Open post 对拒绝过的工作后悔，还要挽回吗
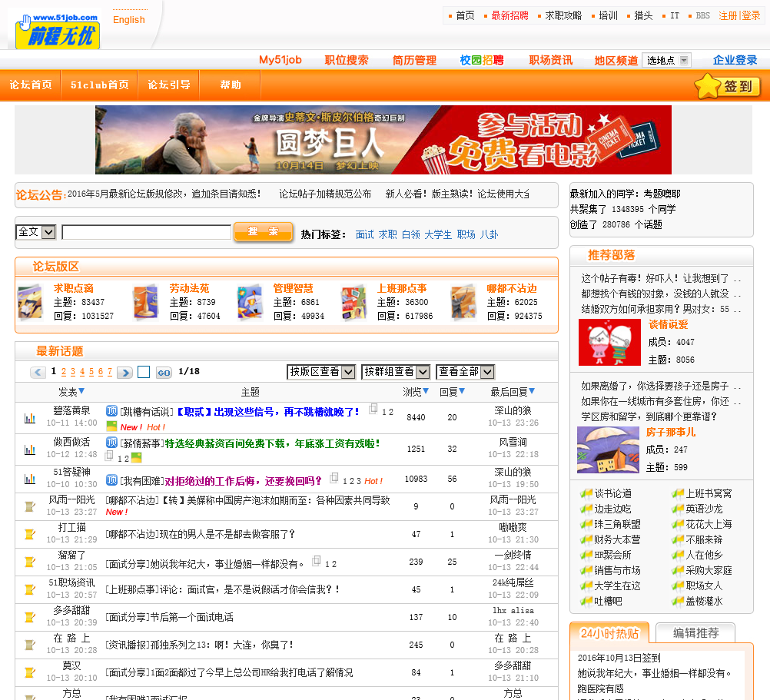The height and width of the screenshot is (700, 770). click(x=243, y=481)
